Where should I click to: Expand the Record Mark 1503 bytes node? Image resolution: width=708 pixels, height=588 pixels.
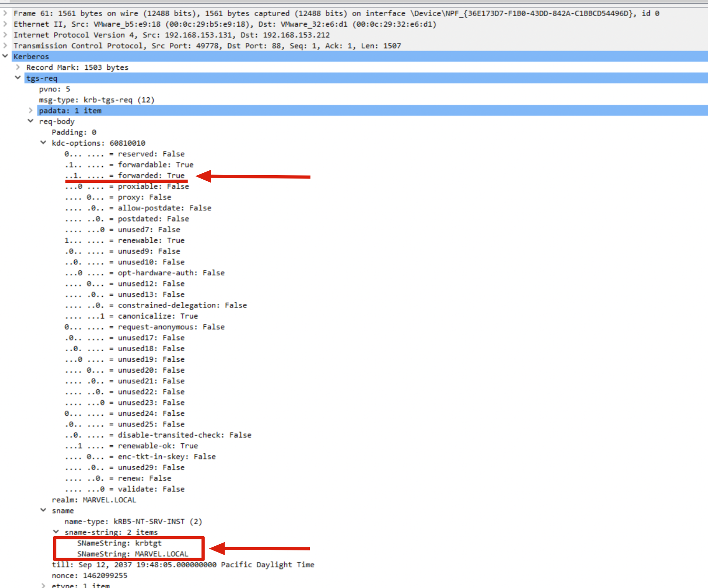click(x=18, y=67)
